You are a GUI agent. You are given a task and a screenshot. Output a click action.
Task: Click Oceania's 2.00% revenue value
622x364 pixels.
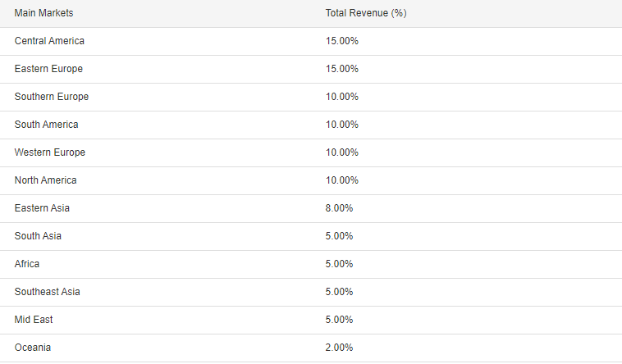pyautogui.click(x=339, y=348)
